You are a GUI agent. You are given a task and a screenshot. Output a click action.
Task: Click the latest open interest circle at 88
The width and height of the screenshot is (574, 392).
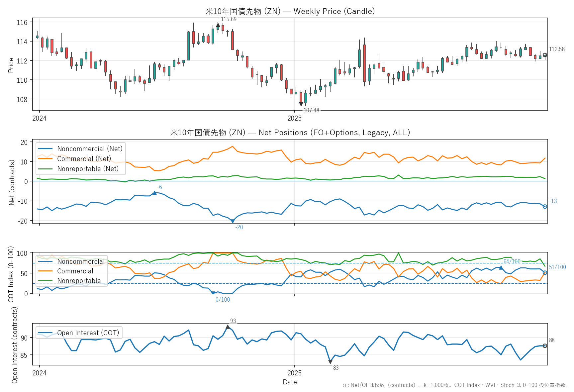[x=545, y=346]
